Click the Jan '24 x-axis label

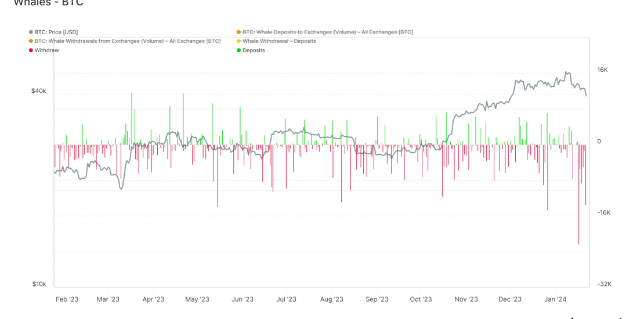[555, 299]
